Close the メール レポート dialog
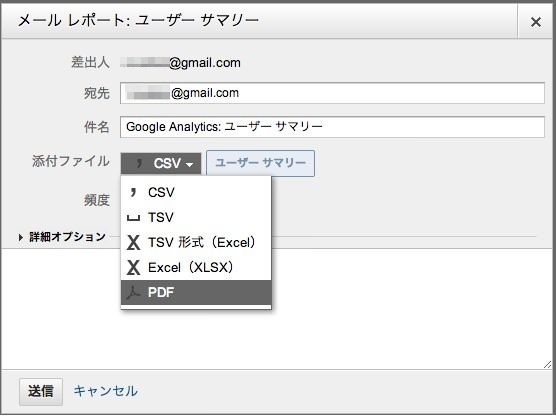Screen dimensions: 556x417 [x=536, y=22]
